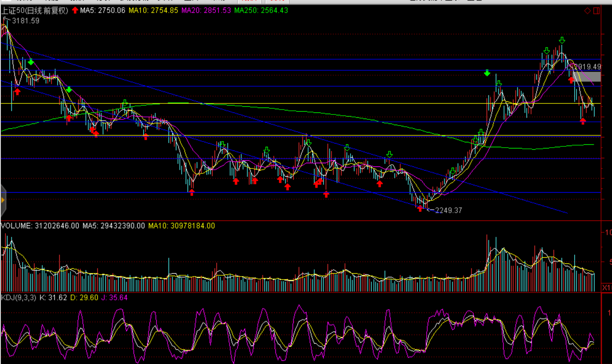Click the KDJ(9,3,3) indicator label
The image size is (612, 364).
click(x=19, y=298)
